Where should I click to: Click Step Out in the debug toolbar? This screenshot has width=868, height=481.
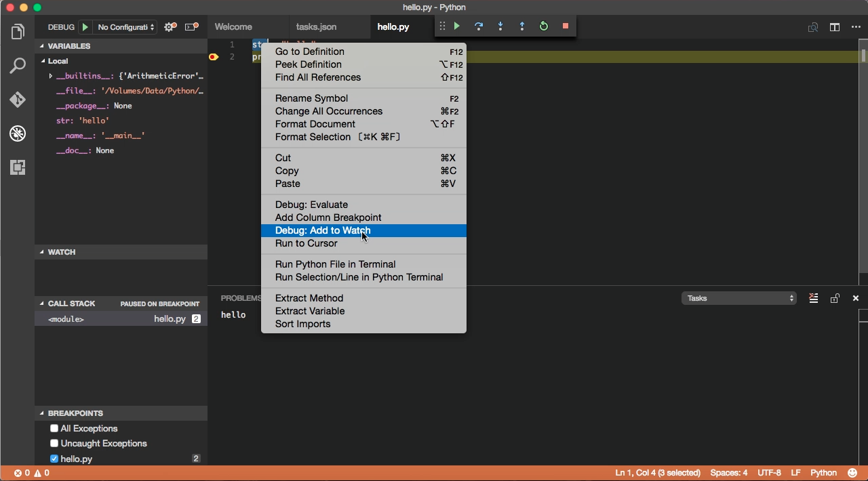tap(522, 26)
